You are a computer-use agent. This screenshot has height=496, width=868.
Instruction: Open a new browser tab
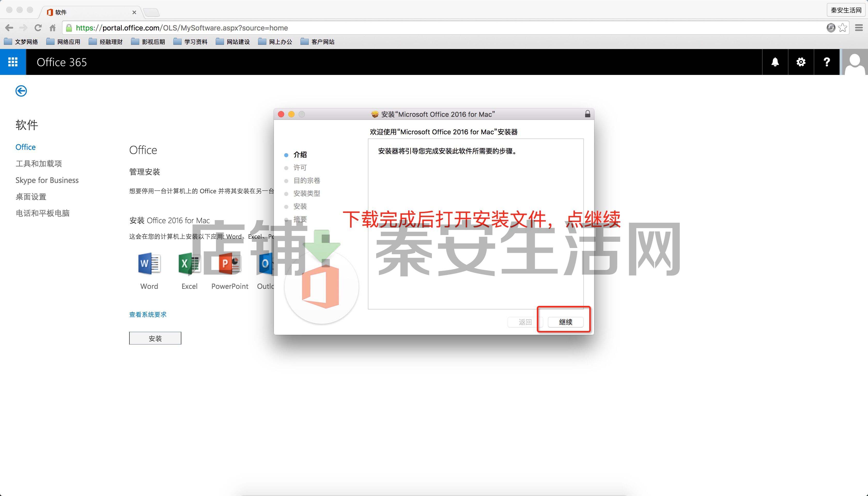(x=151, y=13)
